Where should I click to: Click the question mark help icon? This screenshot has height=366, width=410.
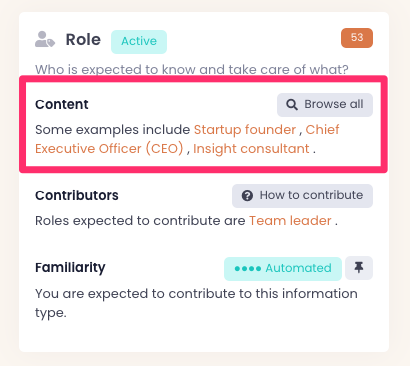247,196
